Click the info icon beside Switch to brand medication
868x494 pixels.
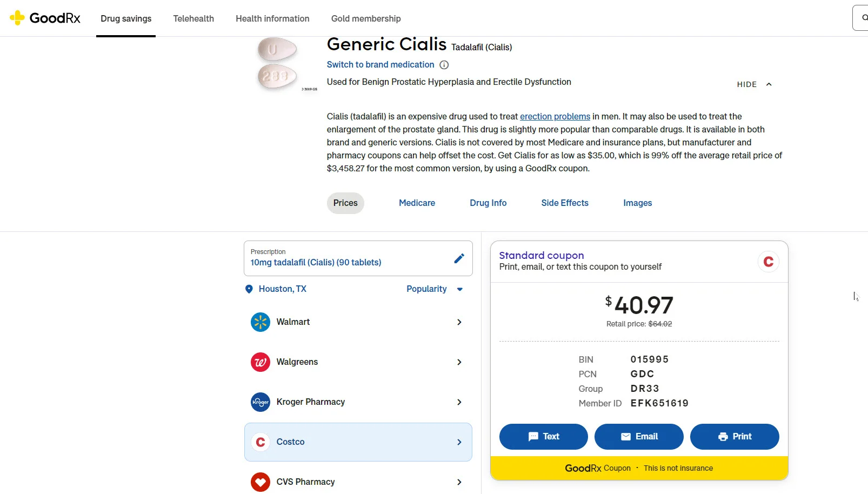point(444,65)
